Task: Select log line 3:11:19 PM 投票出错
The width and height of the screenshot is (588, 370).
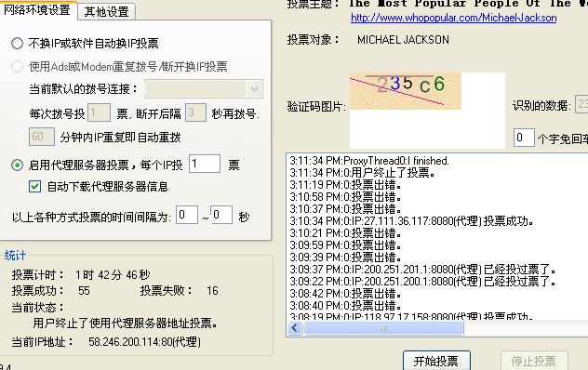Action: (346, 185)
